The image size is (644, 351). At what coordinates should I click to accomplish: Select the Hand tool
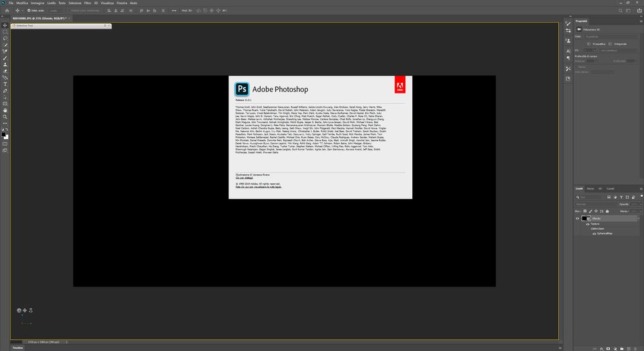click(x=5, y=110)
